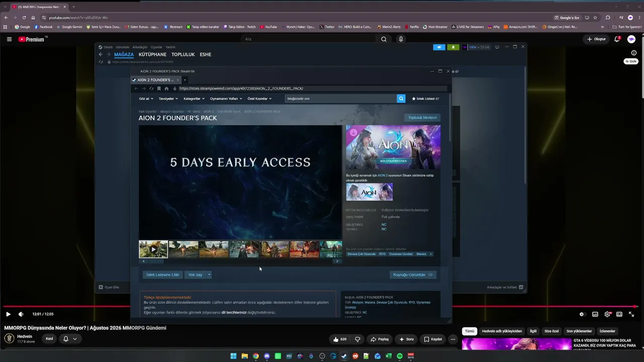This screenshot has height=362, width=644.
Task: Open the Netflix bookmark
Action: tap(412, 27)
